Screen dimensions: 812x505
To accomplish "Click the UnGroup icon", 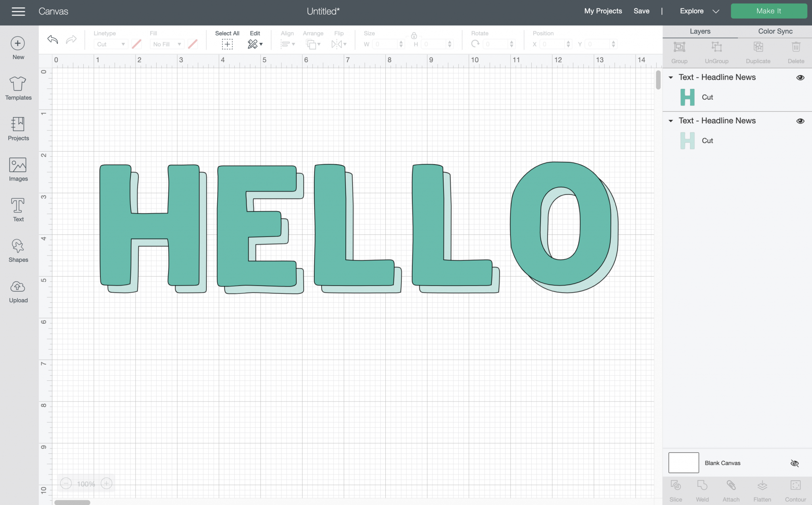I will [x=716, y=47].
